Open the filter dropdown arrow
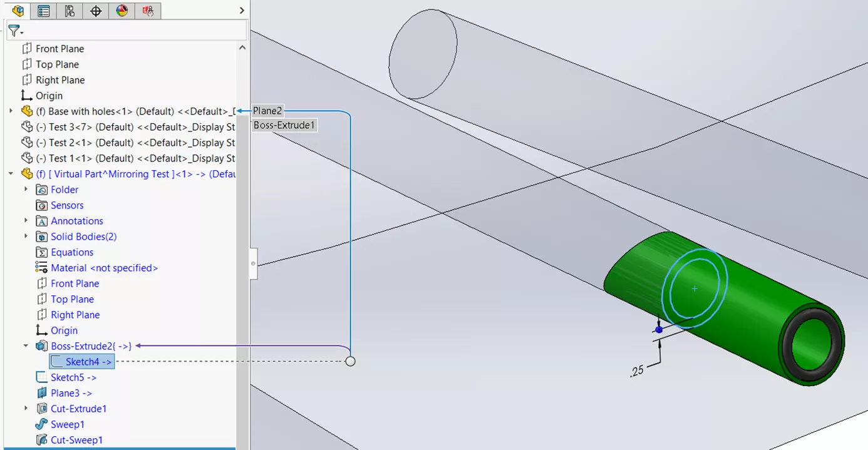Screen dimensions: 868x450 21,31
